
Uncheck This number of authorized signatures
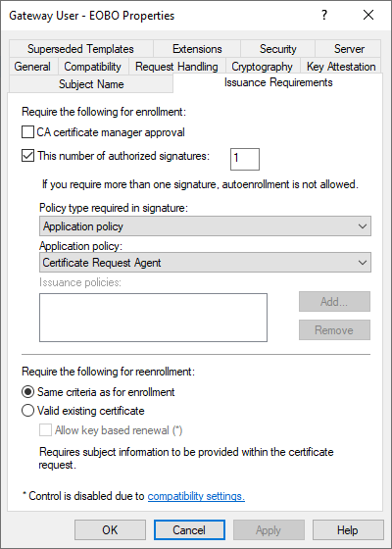click(x=28, y=156)
